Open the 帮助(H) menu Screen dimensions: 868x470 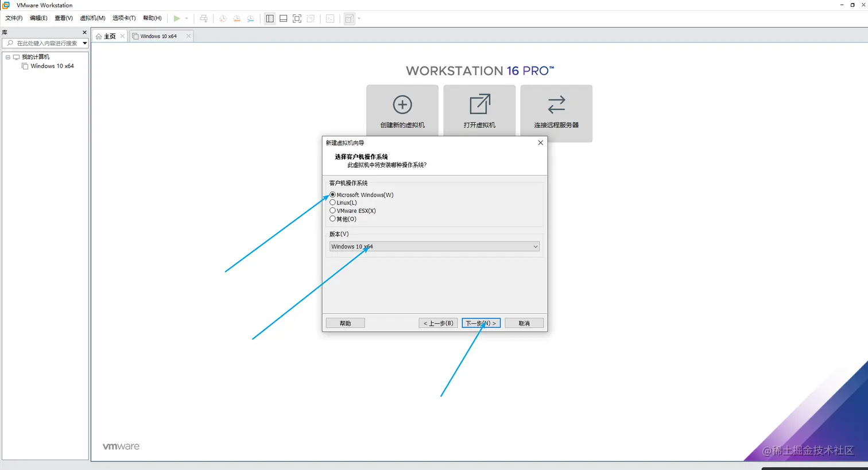pyautogui.click(x=152, y=18)
